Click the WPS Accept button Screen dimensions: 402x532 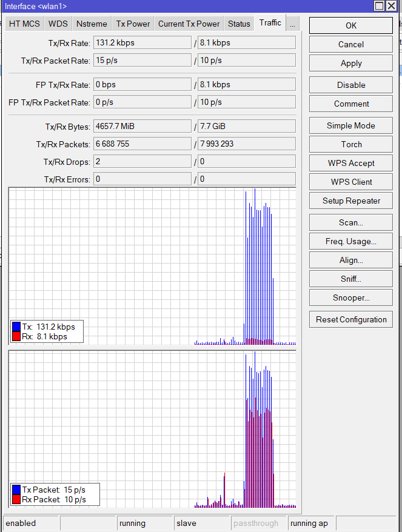coord(351,163)
